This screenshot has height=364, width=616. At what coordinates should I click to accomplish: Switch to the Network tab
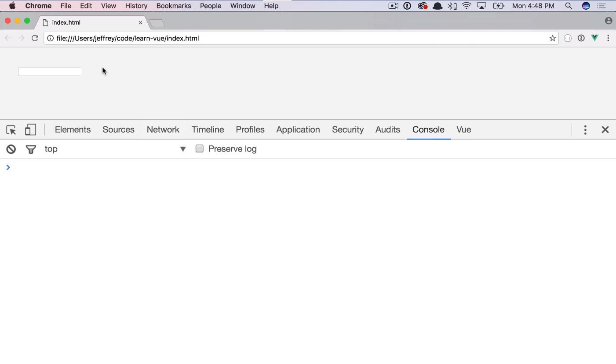click(163, 130)
